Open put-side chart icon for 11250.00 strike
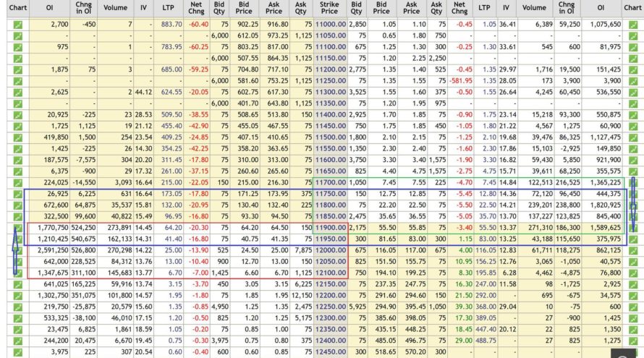This screenshot has height=358, width=644. (633, 81)
